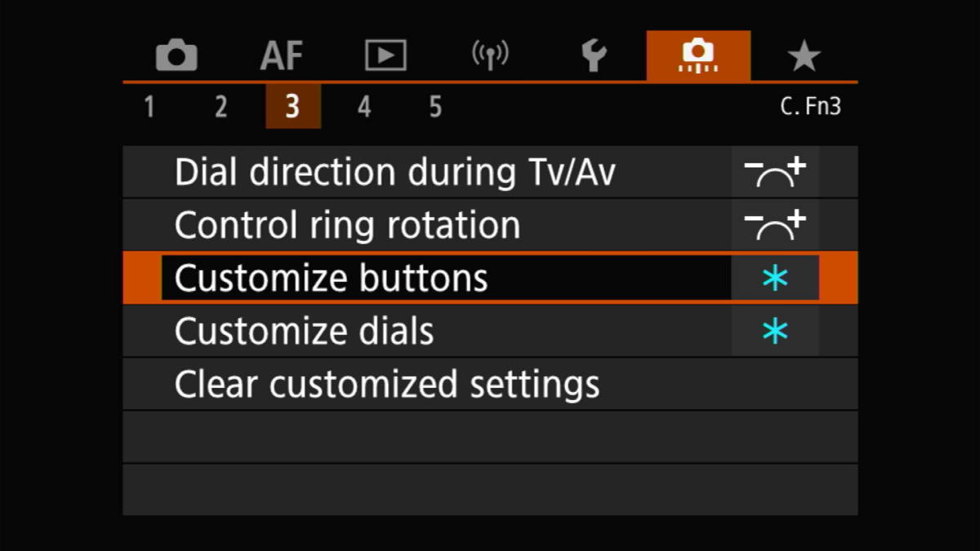Open the Customize buttons menu entry
Viewport: 980px width, 551px height.
330,278
